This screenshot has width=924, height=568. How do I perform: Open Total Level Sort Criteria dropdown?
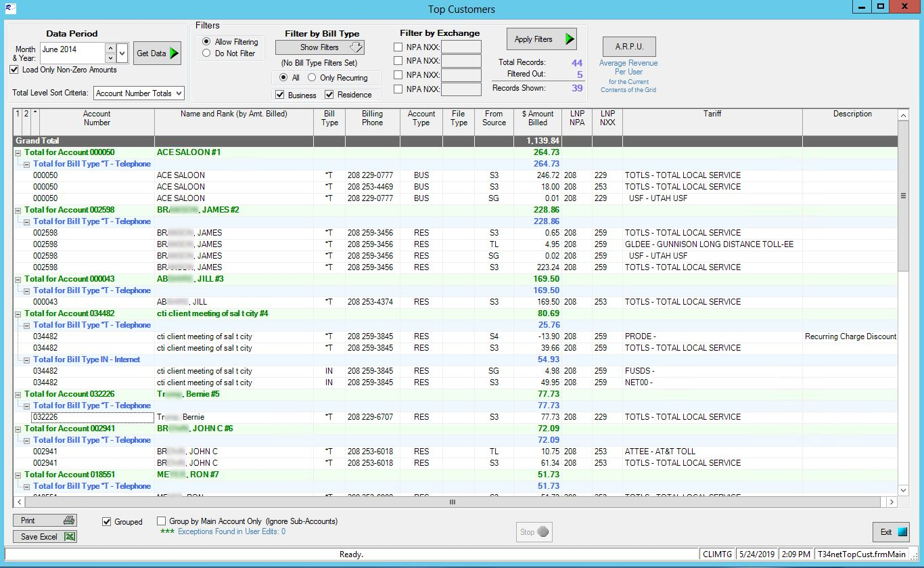[x=179, y=93]
